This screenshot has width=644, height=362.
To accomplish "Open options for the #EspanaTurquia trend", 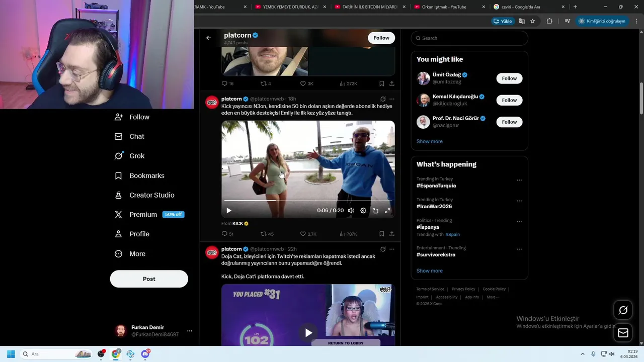I will pos(519,180).
